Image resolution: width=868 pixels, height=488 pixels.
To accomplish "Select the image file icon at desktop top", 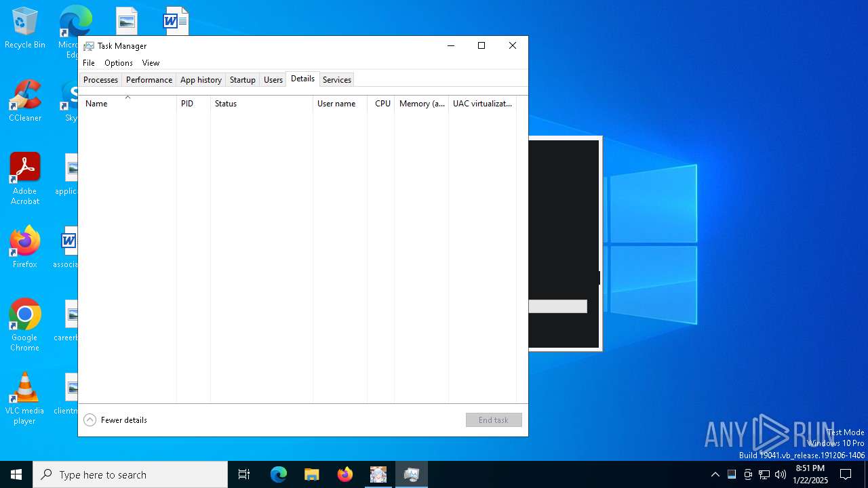I will (127, 21).
